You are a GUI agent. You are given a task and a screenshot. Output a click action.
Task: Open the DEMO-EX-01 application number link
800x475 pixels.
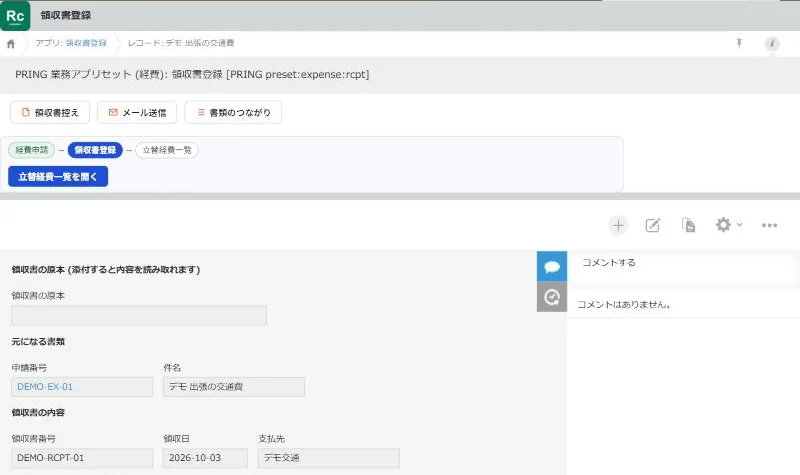click(45, 387)
